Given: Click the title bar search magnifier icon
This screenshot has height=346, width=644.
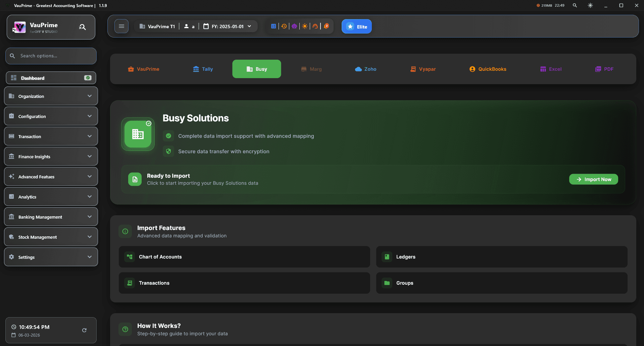Looking at the screenshot, I should click(x=575, y=5).
